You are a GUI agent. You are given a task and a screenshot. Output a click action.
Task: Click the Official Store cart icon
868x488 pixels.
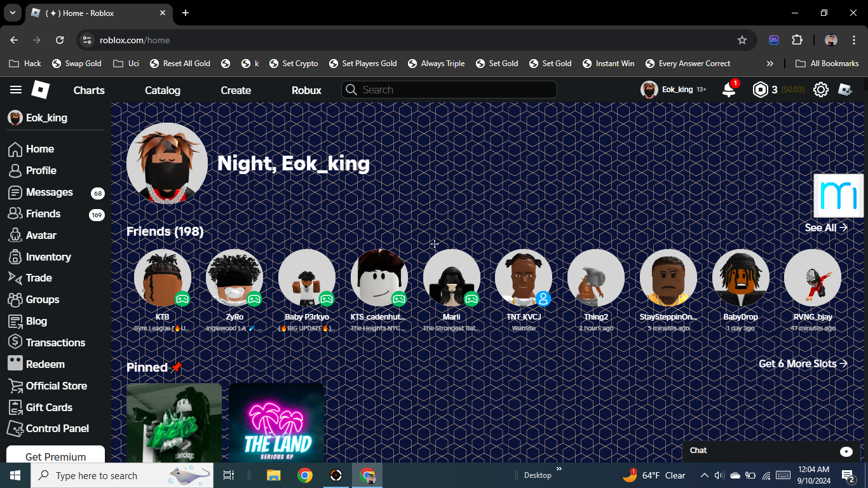click(15, 386)
